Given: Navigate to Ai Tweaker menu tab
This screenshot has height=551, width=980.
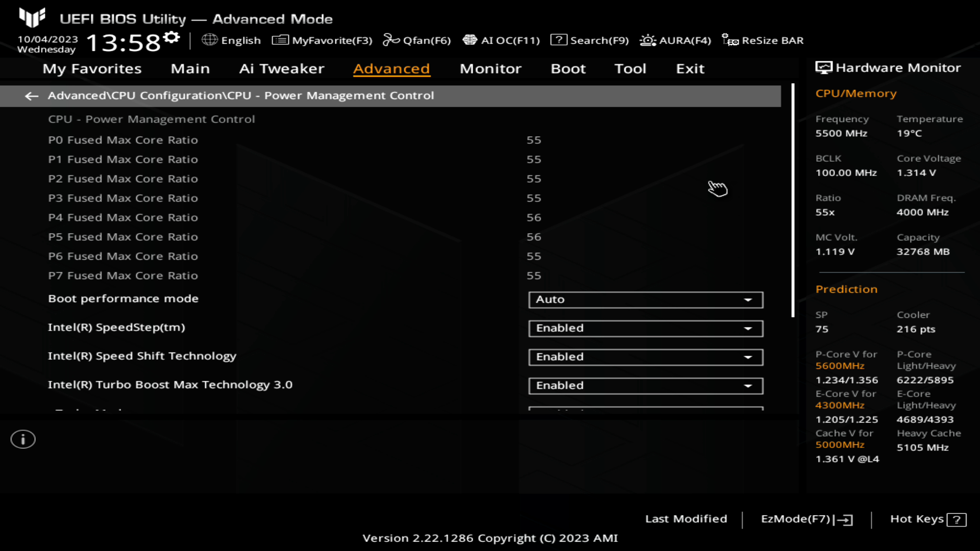Looking at the screenshot, I should [x=282, y=68].
